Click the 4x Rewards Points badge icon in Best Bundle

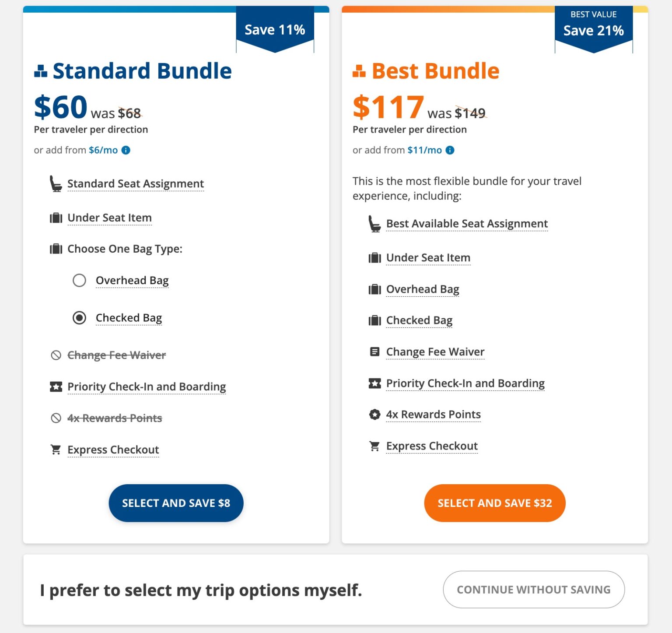pyautogui.click(x=374, y=413)
